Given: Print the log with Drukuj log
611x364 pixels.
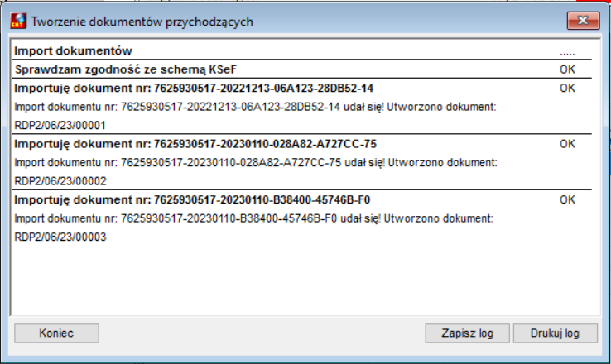Looking at the screenshot, I should pos(555,333).
